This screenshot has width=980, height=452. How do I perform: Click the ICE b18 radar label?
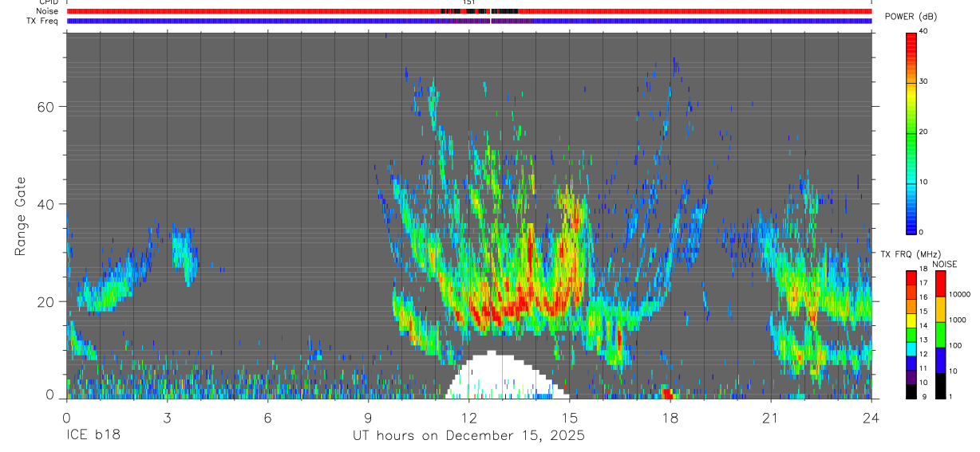click(94, 435)
